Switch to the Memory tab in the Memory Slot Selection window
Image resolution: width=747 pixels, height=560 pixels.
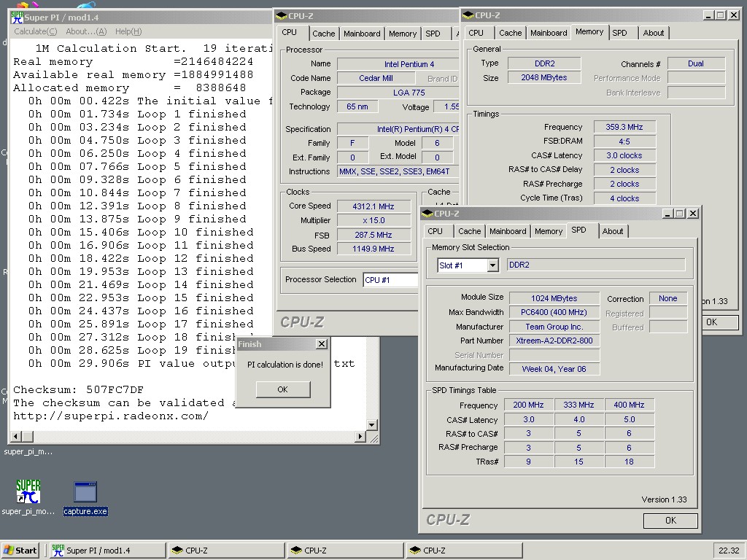(549, 231)
